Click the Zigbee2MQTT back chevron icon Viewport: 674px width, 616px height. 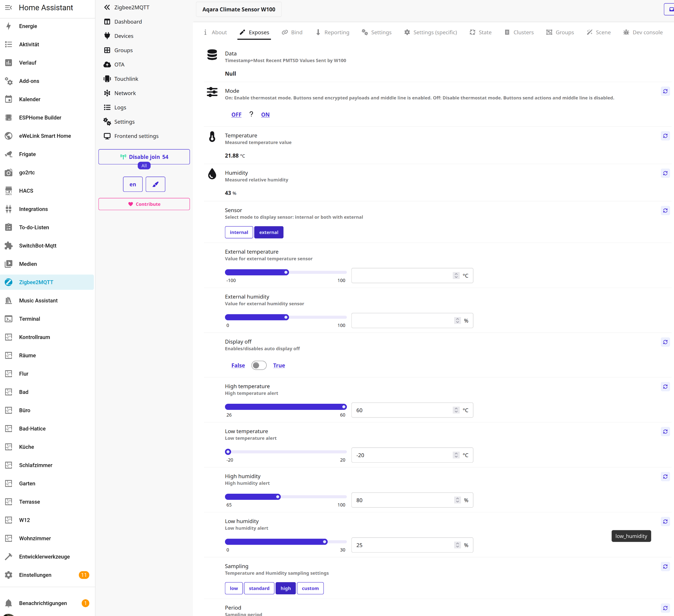(107, 7)
